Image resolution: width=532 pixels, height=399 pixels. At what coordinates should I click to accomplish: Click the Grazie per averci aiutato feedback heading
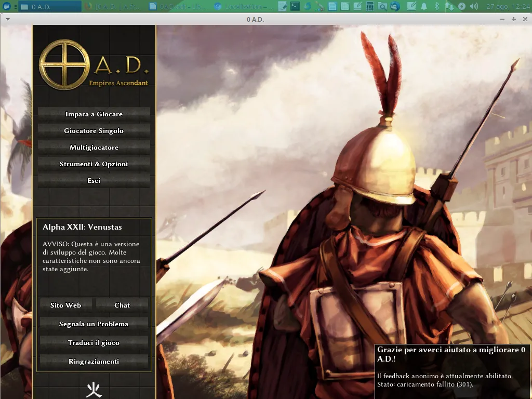pyautogui.click(x=451, y=354)
